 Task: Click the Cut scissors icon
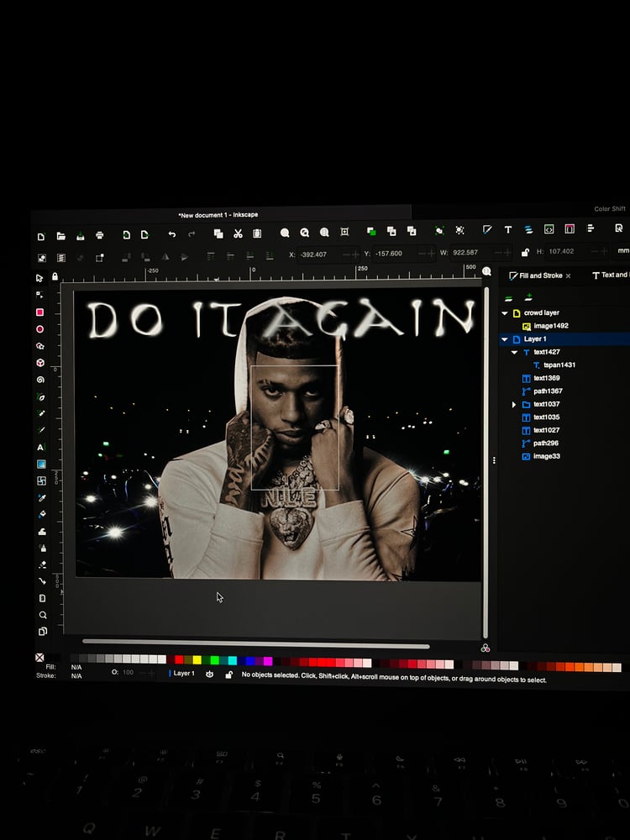click(238, 233)
